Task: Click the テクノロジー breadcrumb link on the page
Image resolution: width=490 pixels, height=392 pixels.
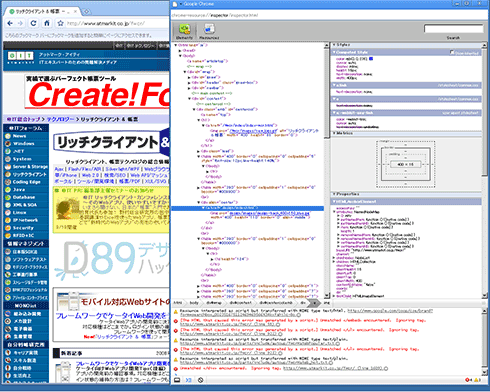Action: click(x=60, y=119)
